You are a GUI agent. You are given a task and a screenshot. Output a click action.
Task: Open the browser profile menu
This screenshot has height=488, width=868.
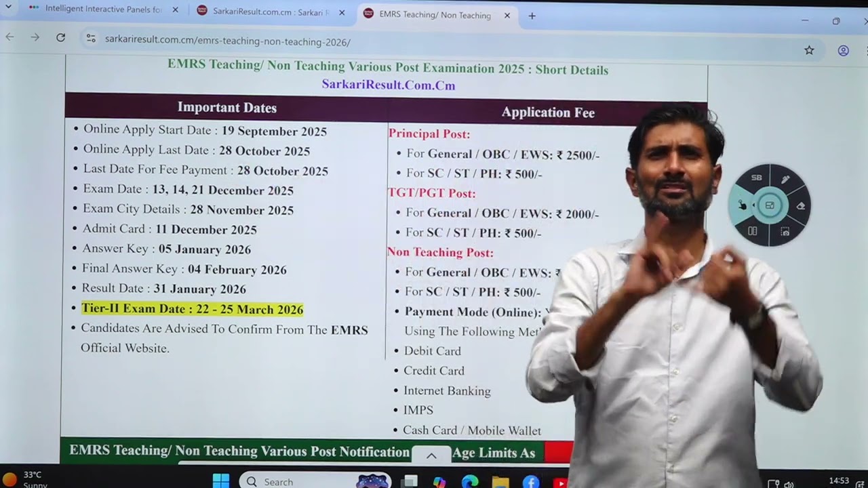[x=843, y=50]
